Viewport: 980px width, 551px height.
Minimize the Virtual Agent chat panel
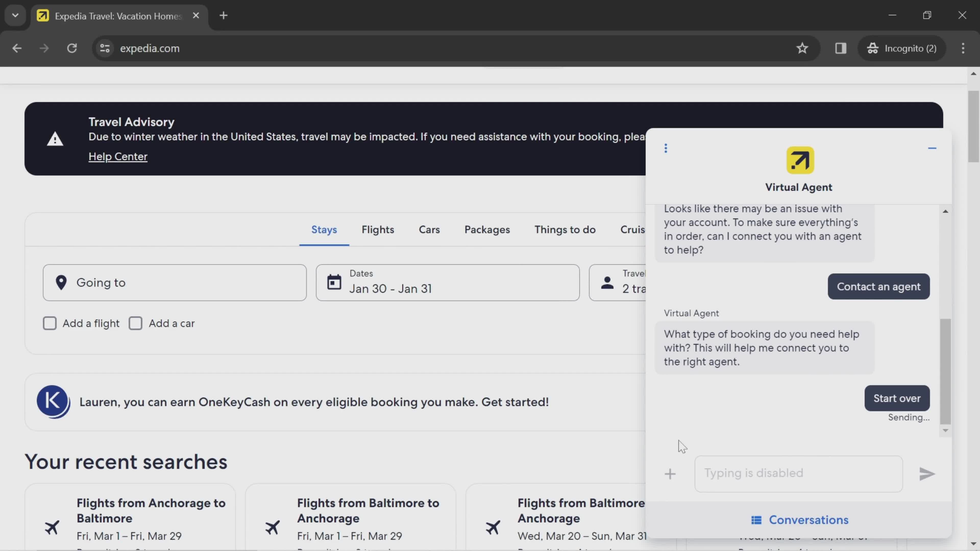[x=932, y=148]
